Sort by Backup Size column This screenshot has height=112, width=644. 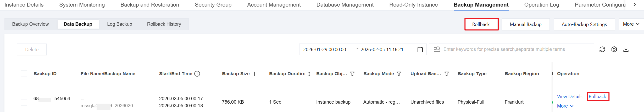[x=254, y=74]
